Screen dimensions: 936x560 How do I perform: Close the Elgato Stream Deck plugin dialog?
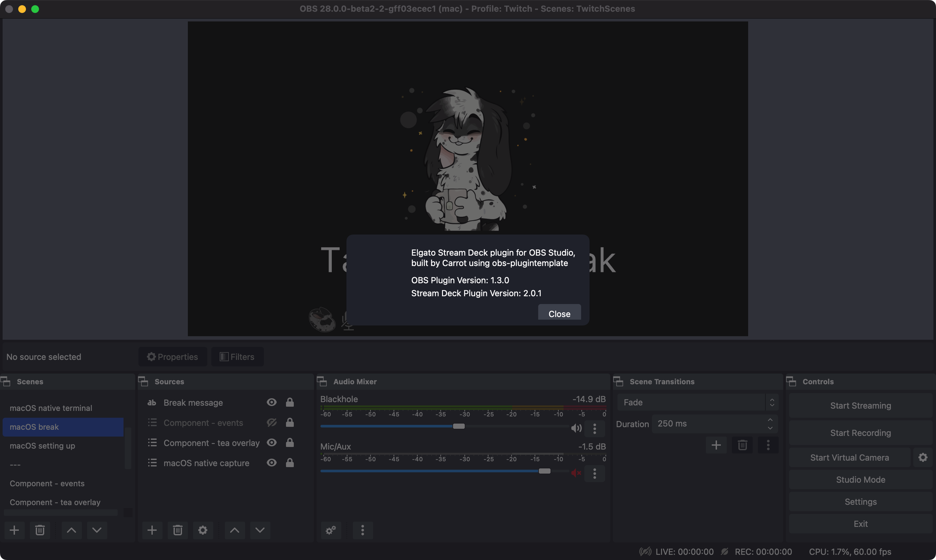tap(559, 313)
